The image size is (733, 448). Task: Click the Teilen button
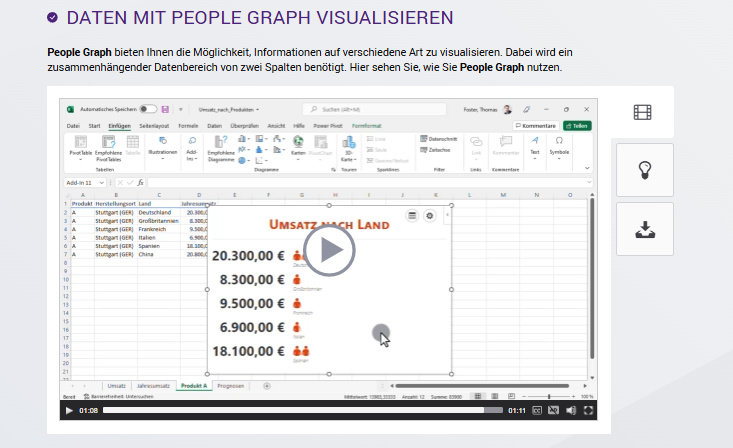coord(577,126)
